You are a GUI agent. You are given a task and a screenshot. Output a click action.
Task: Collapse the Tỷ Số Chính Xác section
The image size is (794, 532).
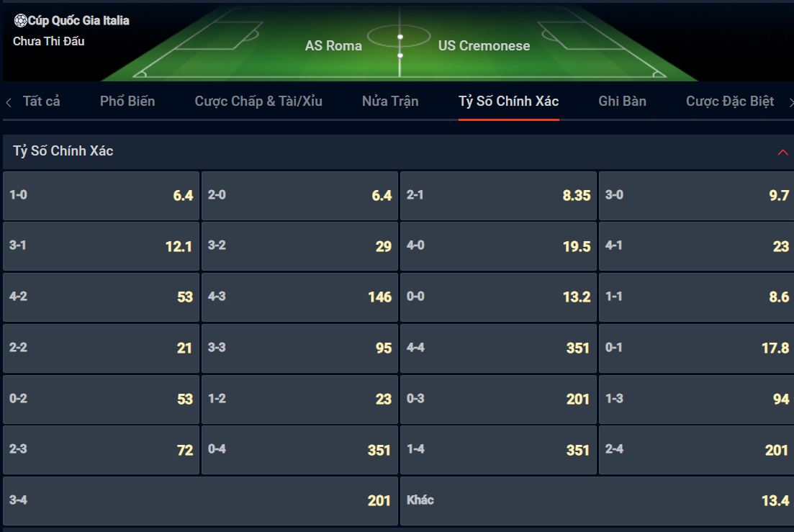coord(782,153)
